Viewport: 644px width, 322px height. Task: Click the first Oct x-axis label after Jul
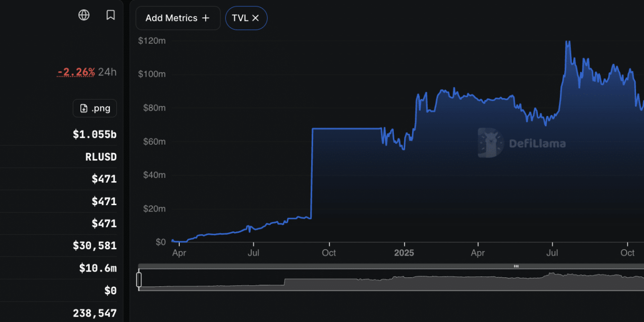click(329, 253)
